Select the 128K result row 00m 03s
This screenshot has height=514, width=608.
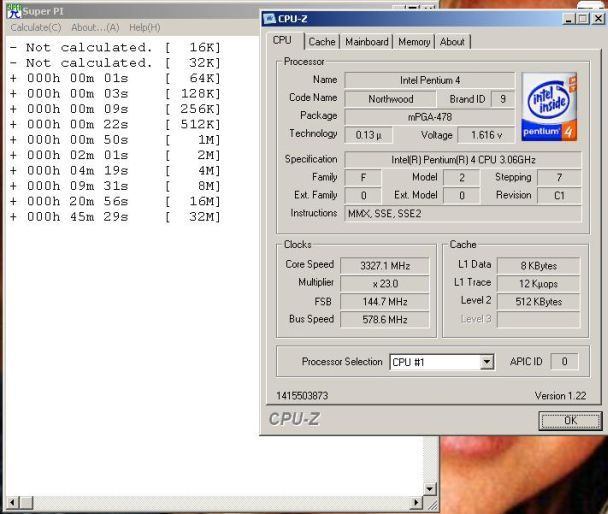pyautogui.click(x=116, y=94)
